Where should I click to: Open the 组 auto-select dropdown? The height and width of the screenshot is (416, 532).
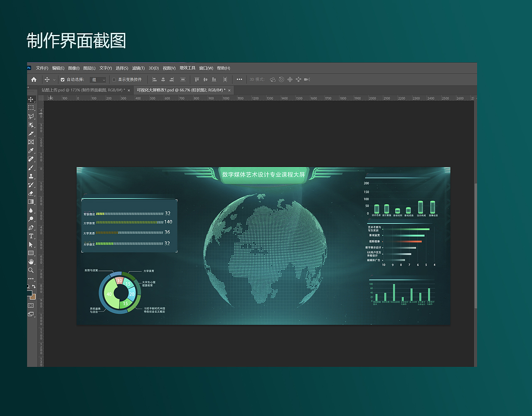(x=98, y=79)
